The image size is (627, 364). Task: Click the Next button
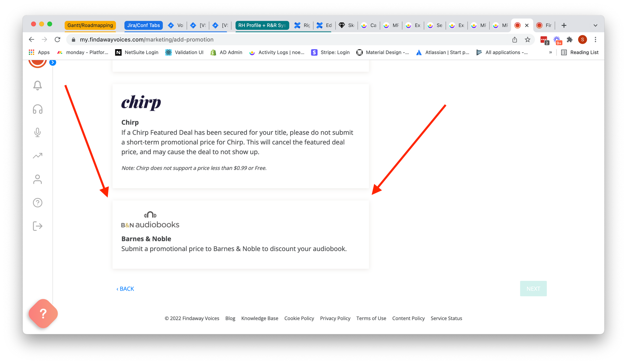(x=533, y=289)
